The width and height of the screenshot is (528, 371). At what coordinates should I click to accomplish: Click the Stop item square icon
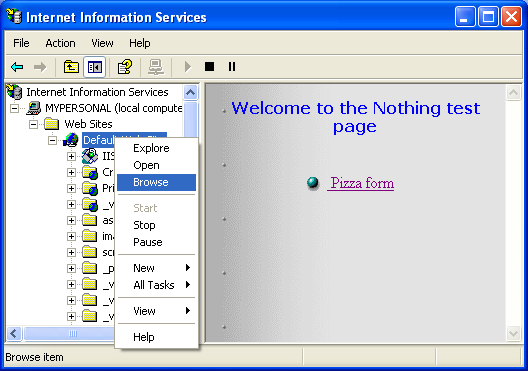(209, 66)
